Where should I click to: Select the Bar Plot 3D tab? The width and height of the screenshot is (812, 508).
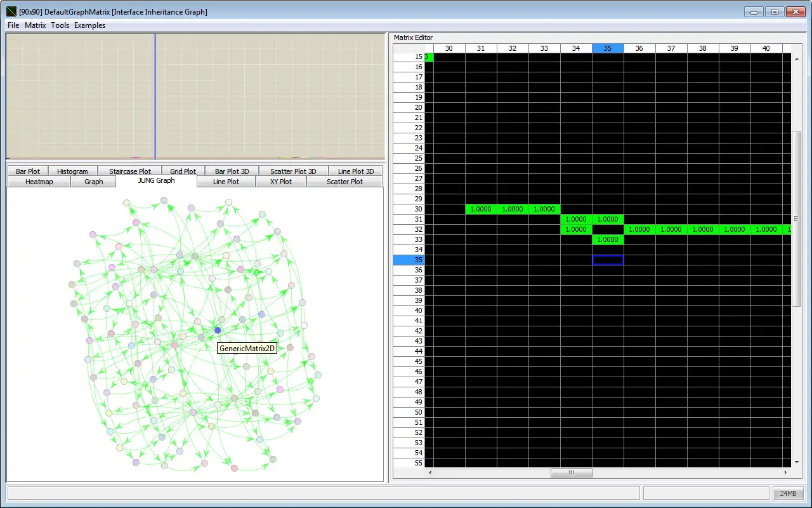click(232, 171)
